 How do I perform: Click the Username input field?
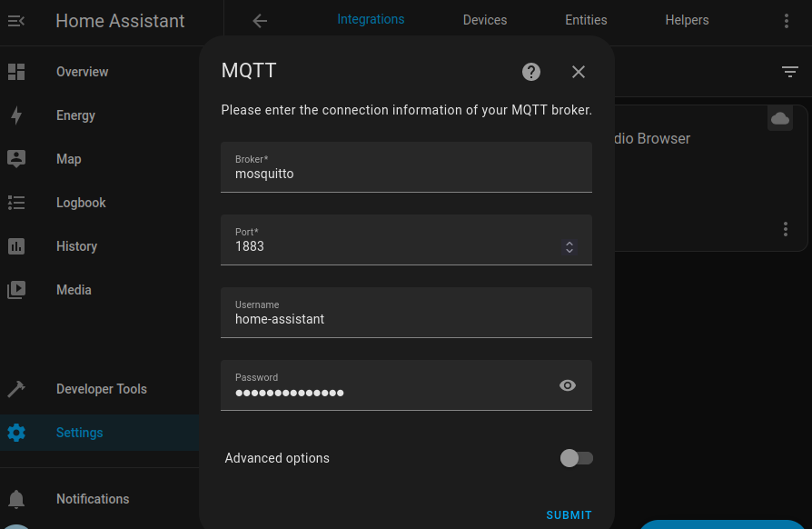[406, 313]
